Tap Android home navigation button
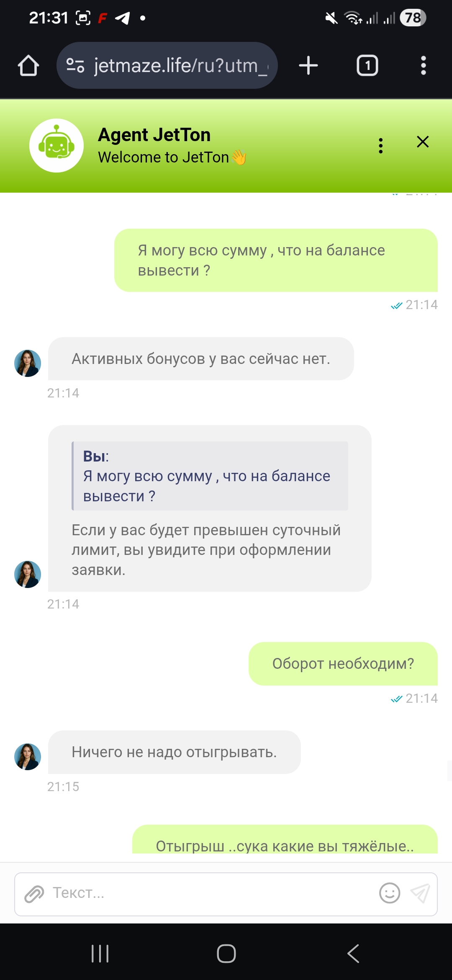Screen dimensions: 452x980 click(x=226, y=954)
